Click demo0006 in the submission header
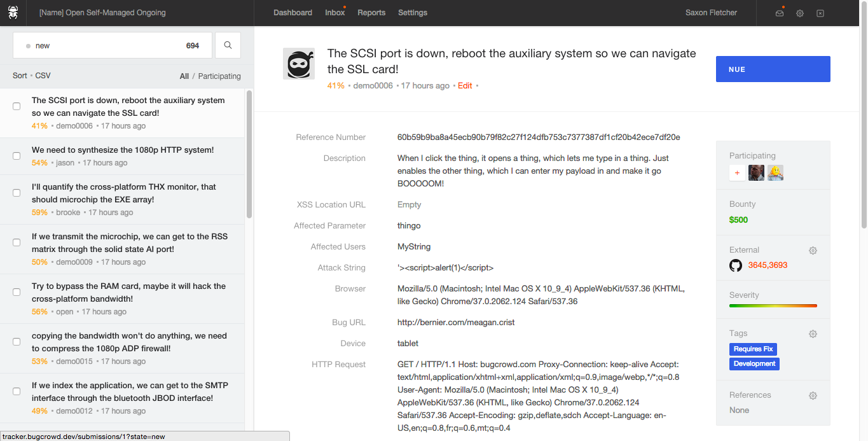The height and width of the screenshot is (441, 868). click(x=373, y=86)
